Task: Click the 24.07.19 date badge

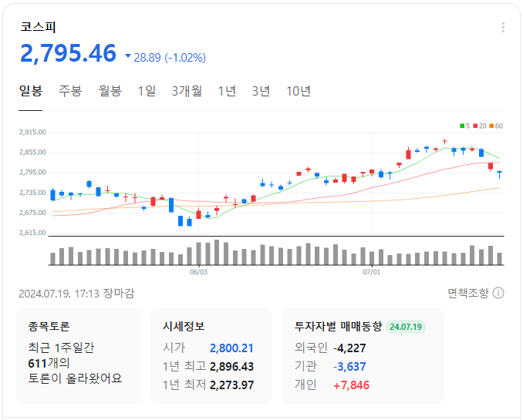Action: click(406, 327)
